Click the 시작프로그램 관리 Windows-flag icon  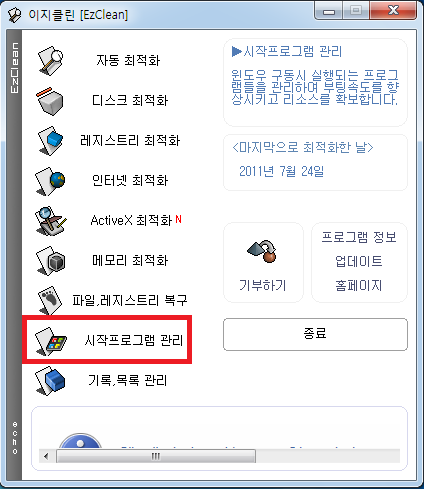click(50, 341)
